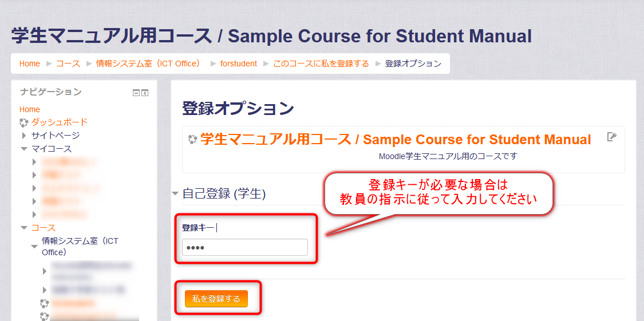Image resolution: width=644 pixels, height=321 pixels.
Task: Go to 情報システム室 (ICT Office) breadcrumb
Action: [x=150, y=64]
